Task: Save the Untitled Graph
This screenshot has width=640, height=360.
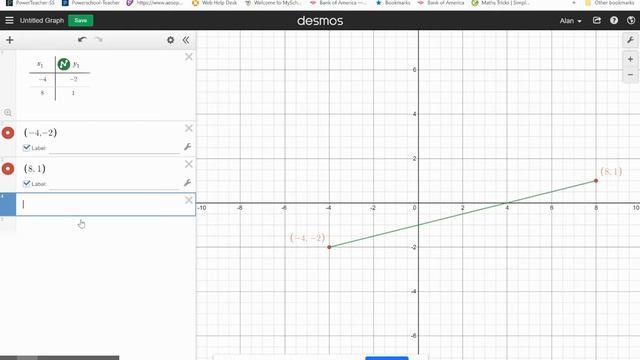Action: tap(81, 20)
